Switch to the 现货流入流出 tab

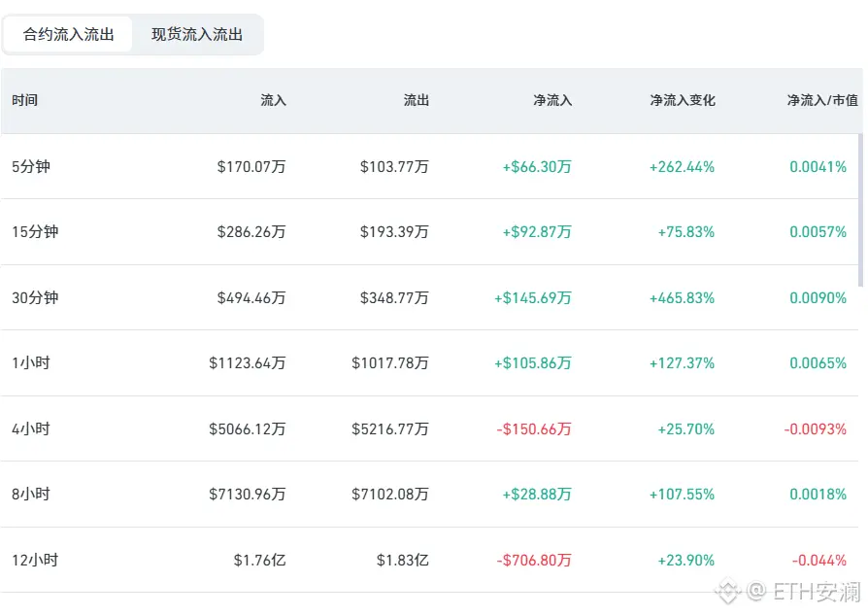coord(197,35)
